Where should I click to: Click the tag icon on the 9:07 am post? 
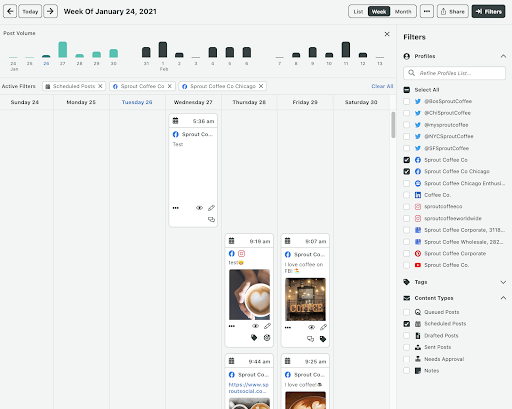(x=323, y=339)
